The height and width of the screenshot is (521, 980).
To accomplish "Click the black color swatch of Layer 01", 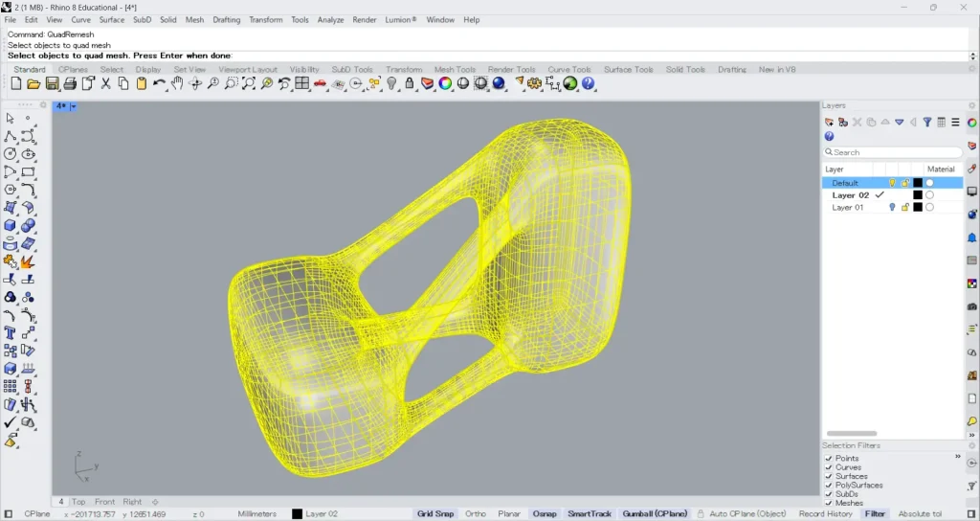I will 918,208.
